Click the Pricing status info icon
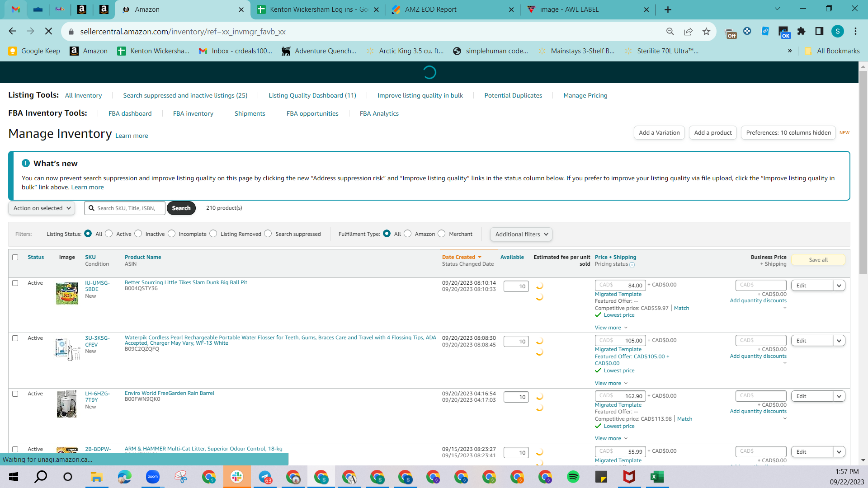Screen dimensions: 868x488 [x=632, y=265]
